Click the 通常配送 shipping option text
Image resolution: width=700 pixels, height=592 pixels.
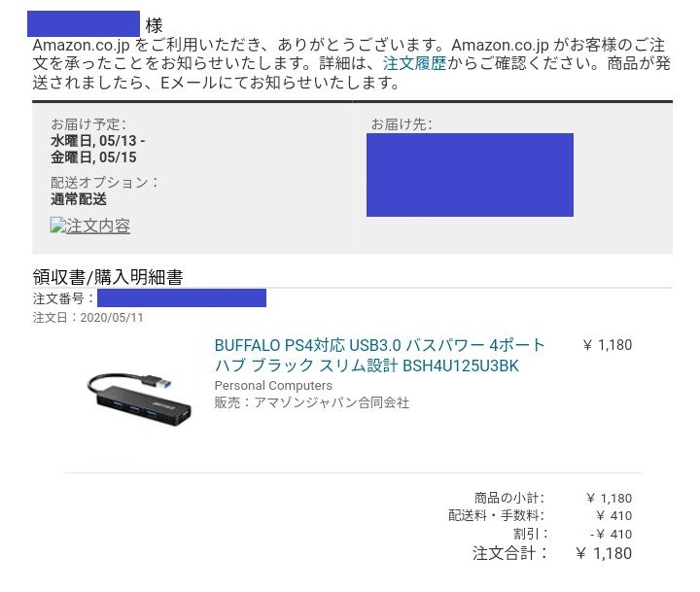point(79,199)
